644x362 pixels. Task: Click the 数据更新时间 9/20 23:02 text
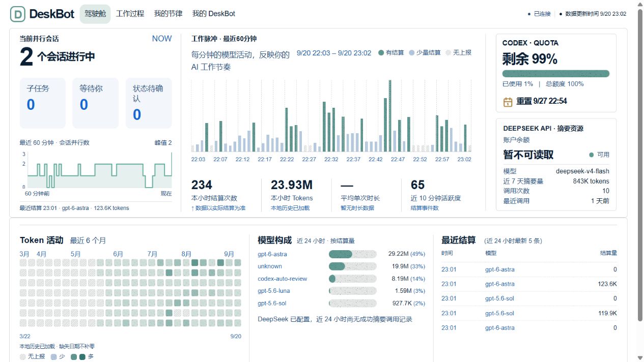(596, 14)
